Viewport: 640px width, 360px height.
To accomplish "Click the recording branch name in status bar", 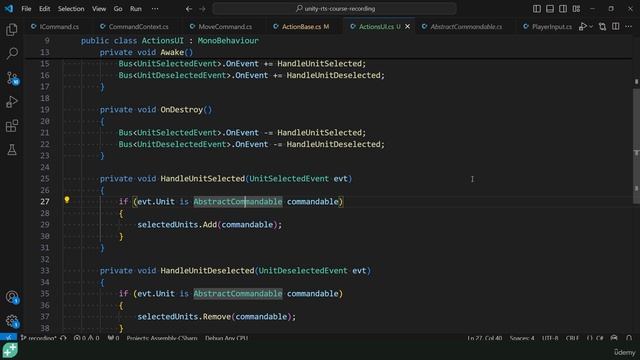I will pyautogui.click(x=39, y=338).
